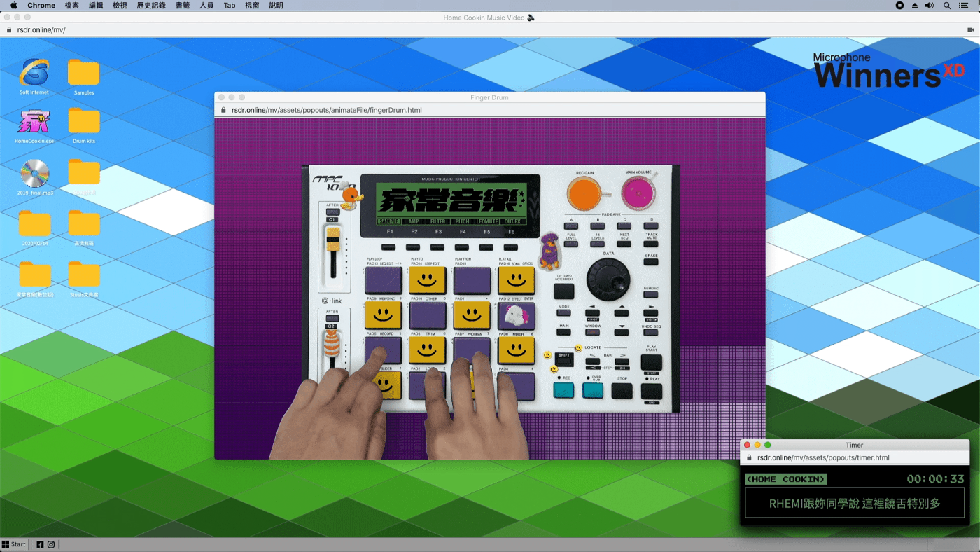Click the Q2 striped slider handle
The width and height of the screenshot is (980, 552).
[x=332, y=343]
